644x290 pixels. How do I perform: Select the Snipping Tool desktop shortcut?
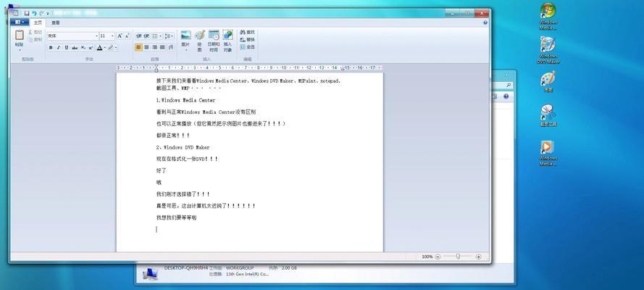[548, 115]
